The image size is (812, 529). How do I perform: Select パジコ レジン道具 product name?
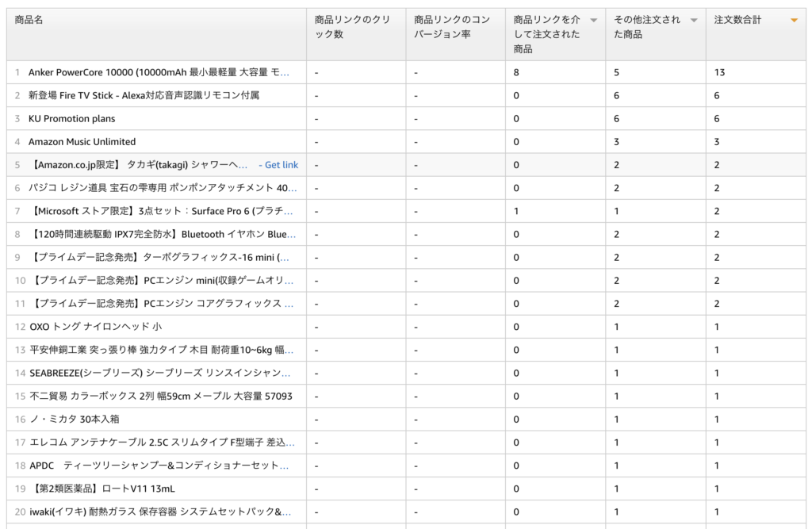163,188
